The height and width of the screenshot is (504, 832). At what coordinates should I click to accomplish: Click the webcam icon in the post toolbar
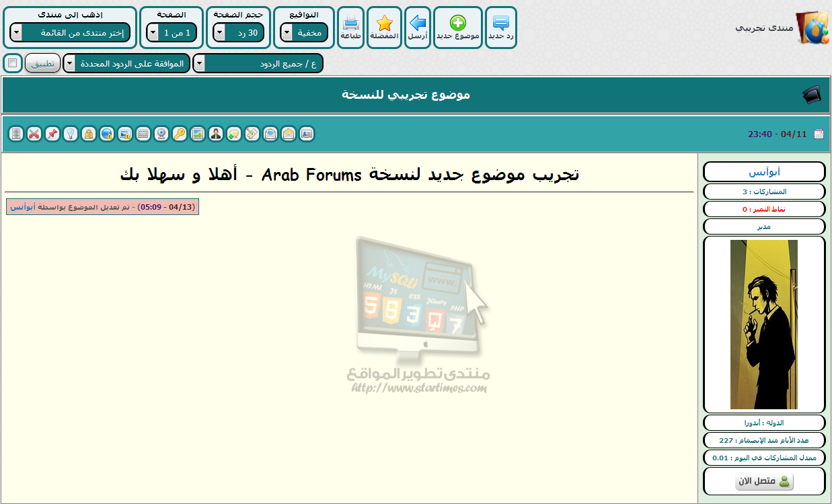[161, 134]
